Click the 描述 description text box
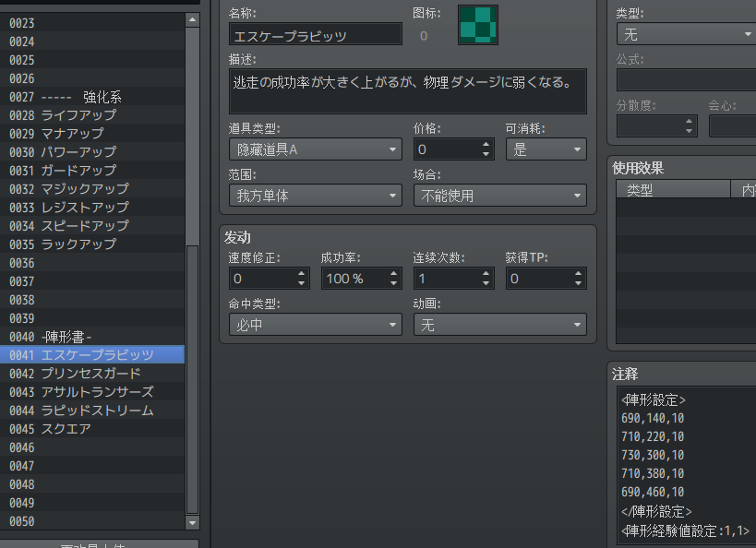The image size is (756, 548). [407, 91]
